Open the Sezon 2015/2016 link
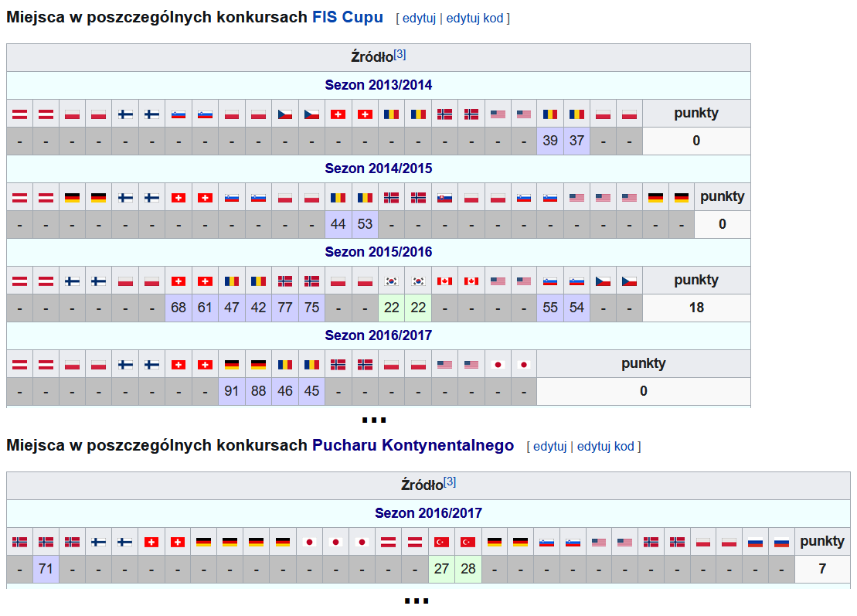 378,252
